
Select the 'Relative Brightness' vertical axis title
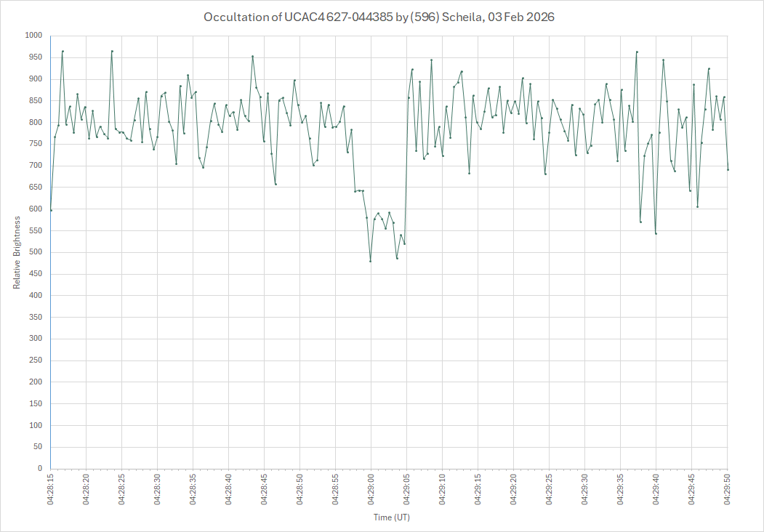pyautogui.click(x=17, y=251)
